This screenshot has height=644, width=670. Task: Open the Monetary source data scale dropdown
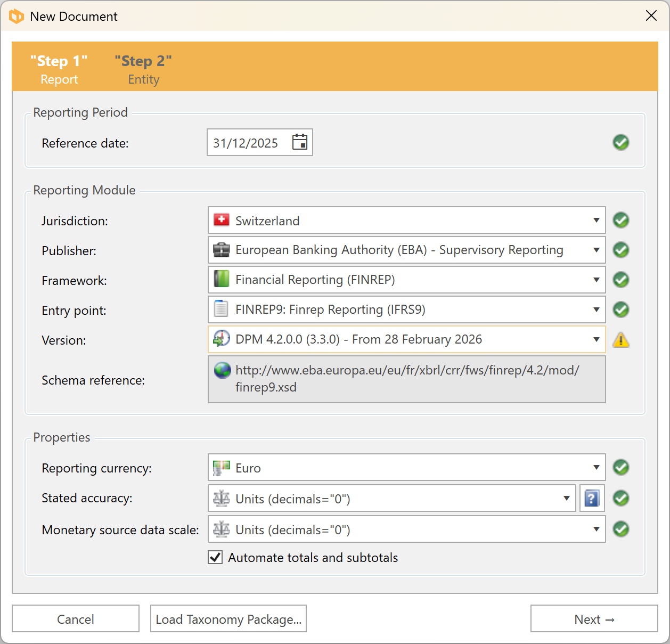point(596,529)
